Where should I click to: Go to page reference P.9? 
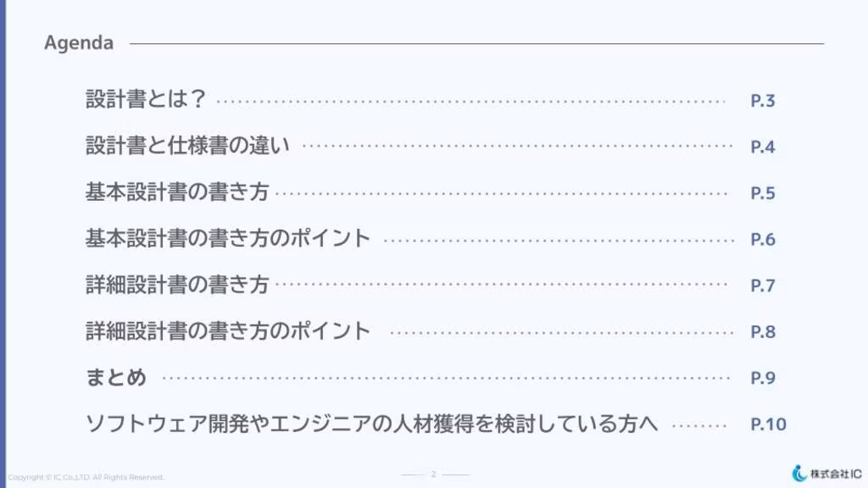[x=763, y=378]
